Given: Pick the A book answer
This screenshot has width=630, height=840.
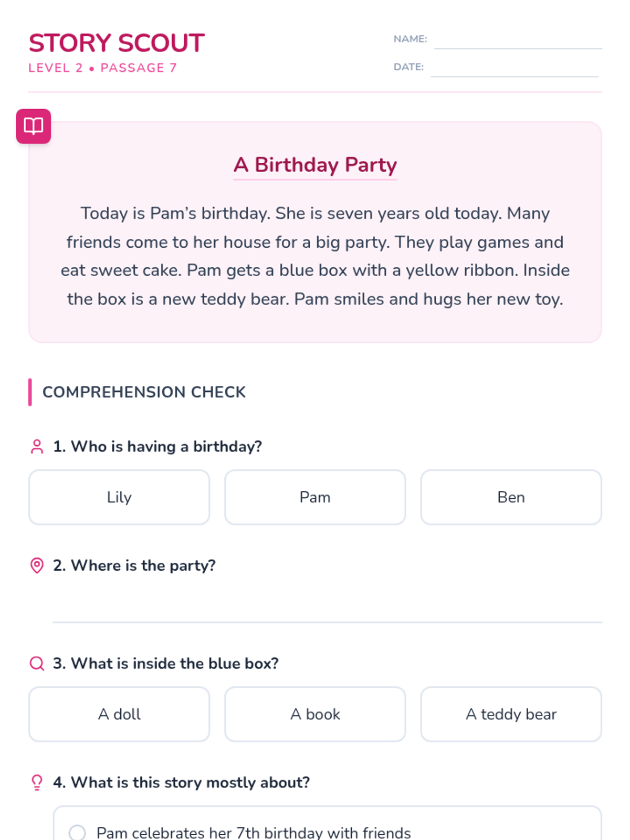Looking at the screenshot, I should 315,714.
